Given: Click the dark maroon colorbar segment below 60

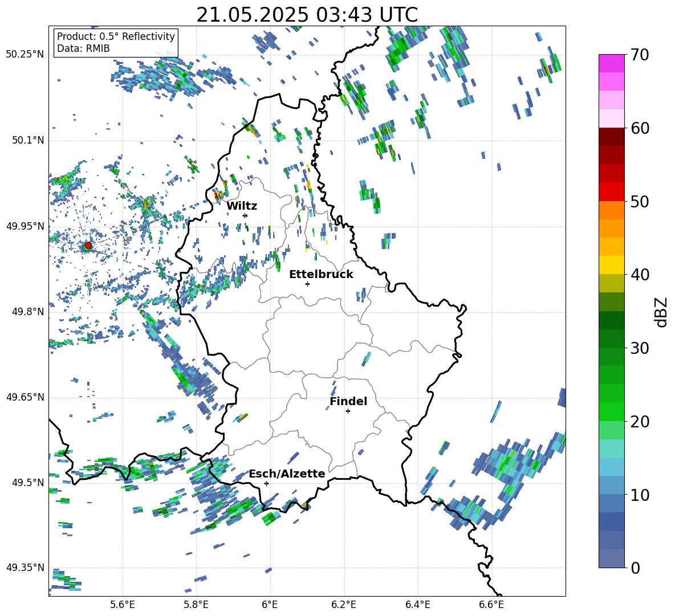Looking at the screenshot, I should [x=611, y=136].
